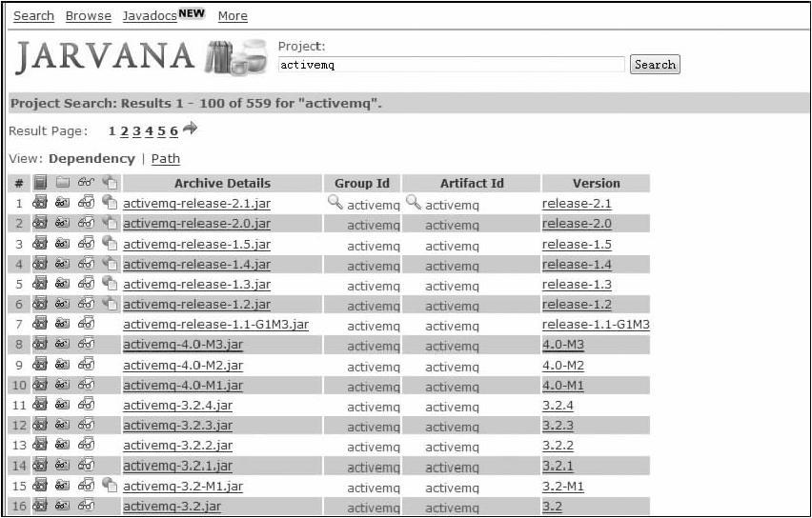Screen dimensions: 812x518
Task: Open the Browse menu item
Action: tap(88, 15)
